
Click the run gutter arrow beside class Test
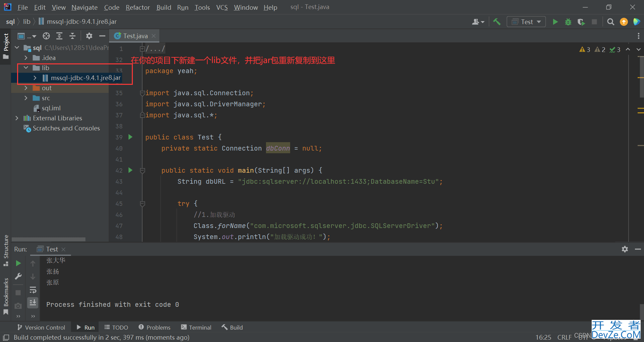[x=131, y=137]
